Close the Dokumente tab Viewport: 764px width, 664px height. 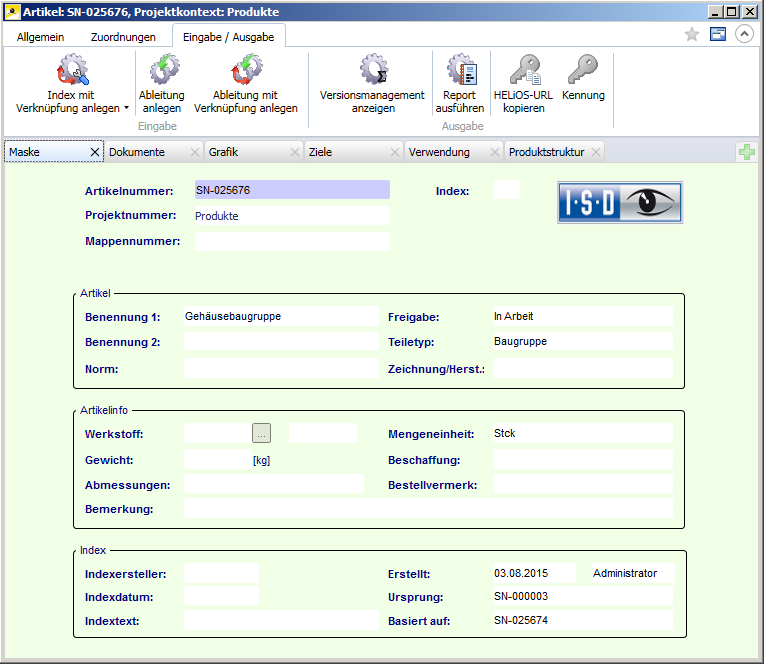coord(195,152)
